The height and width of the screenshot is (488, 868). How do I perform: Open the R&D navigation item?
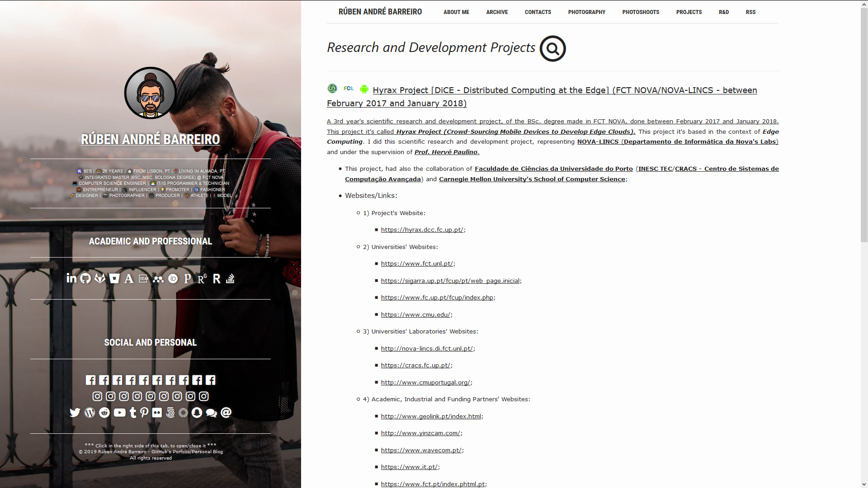724,12
